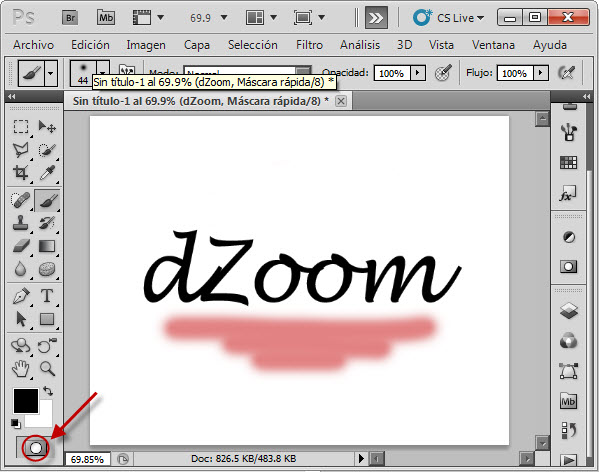
Task: Select the Zoom tool
Action: pos(47,369)
